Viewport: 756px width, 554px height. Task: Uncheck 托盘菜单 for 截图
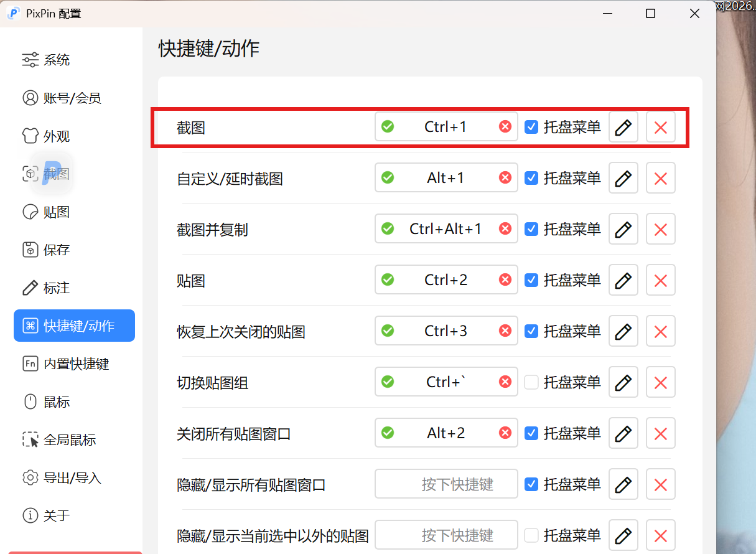click(531, 127)
